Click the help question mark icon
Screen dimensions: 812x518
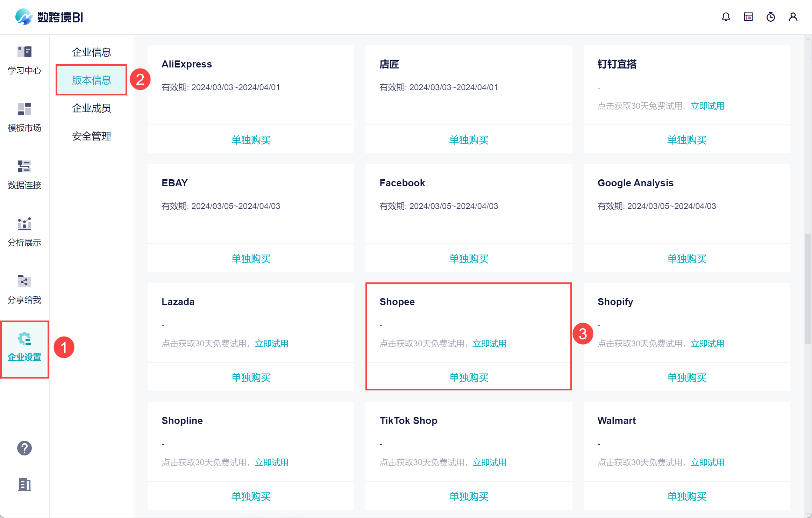point(24,448)
